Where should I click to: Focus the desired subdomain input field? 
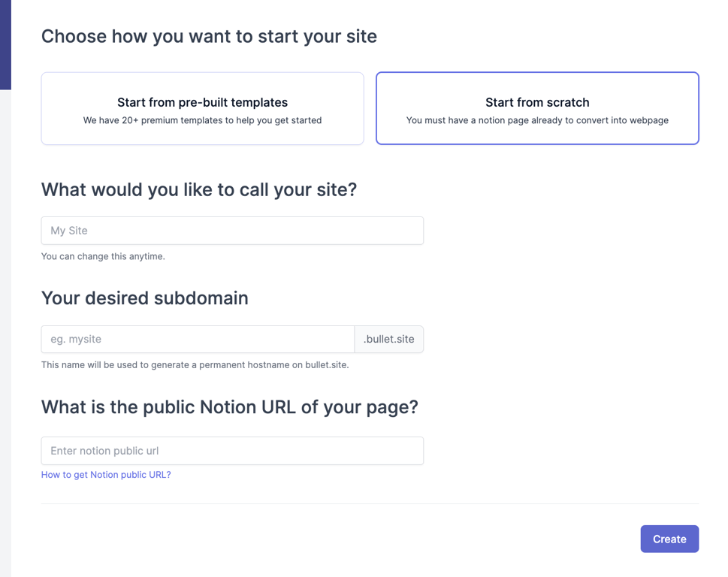[x=198, y=339]
